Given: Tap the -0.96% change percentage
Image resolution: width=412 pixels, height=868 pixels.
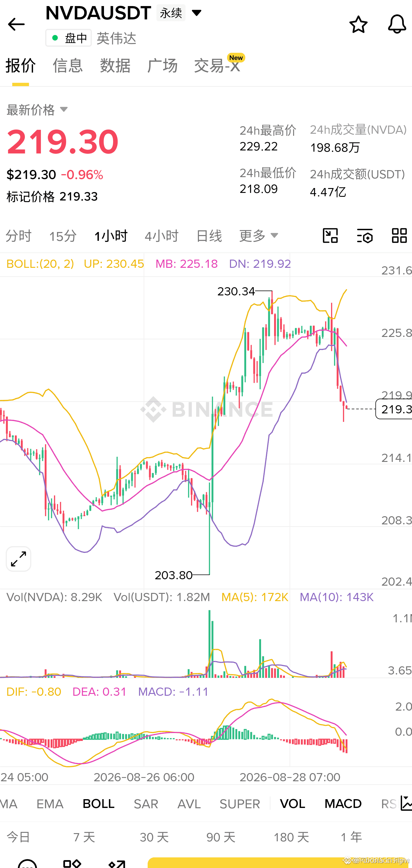Looking at the screenshot, I should pos(82,175).
